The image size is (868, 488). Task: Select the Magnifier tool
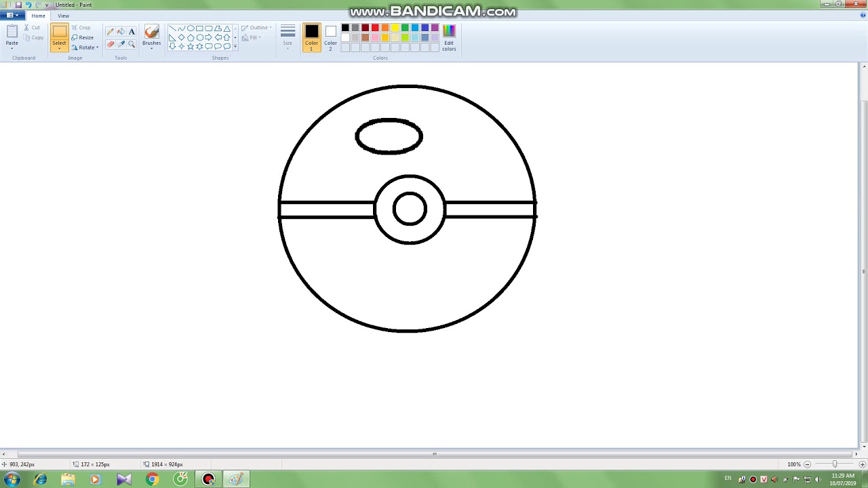[132, 44]
